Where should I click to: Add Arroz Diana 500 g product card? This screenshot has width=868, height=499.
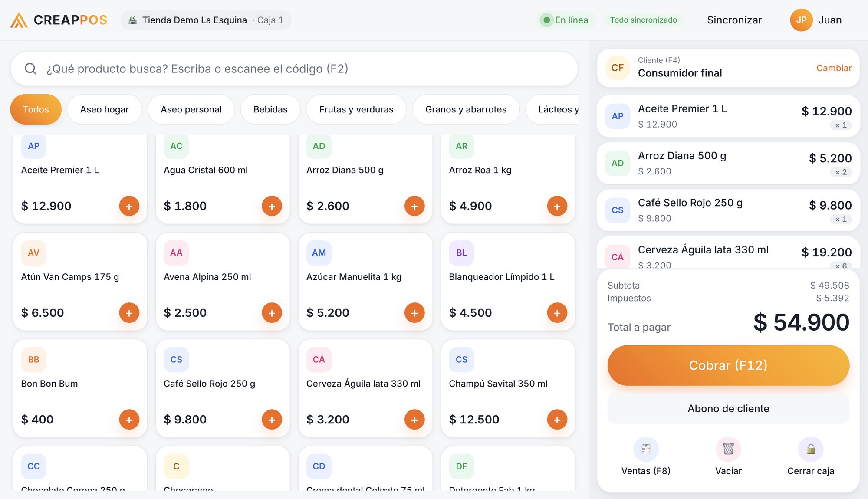tap(414, 206)
